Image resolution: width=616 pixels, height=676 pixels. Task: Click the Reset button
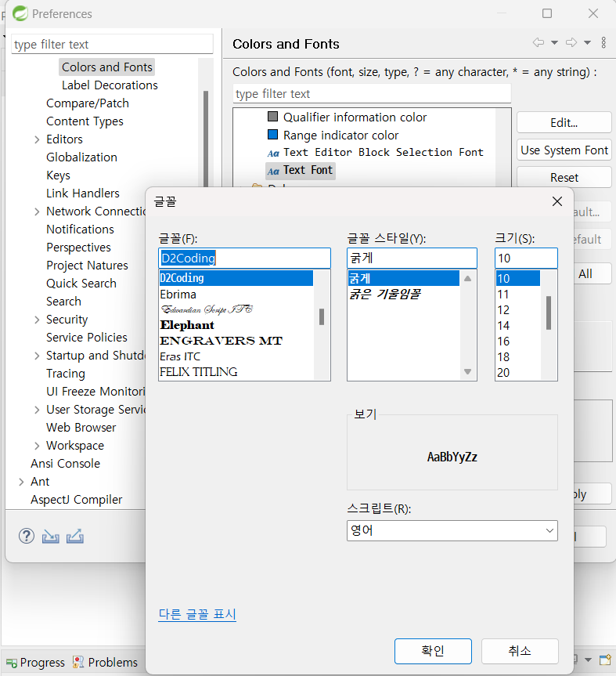pyautogui.click(x=564, y=177)
